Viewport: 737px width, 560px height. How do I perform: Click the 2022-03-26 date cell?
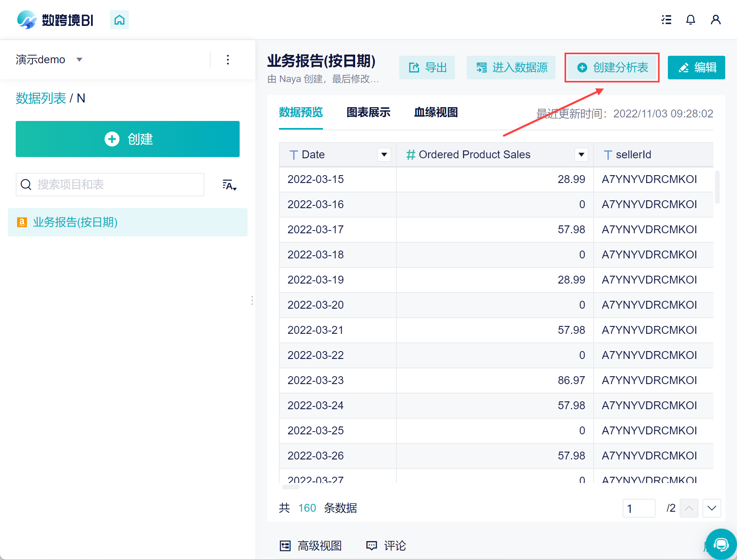338,456
